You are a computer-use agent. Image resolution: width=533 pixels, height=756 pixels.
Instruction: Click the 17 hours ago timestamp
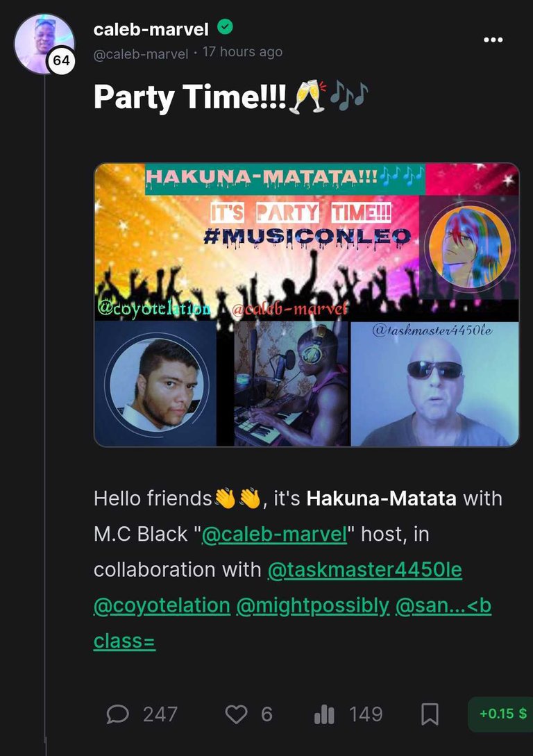pos(242,52)
